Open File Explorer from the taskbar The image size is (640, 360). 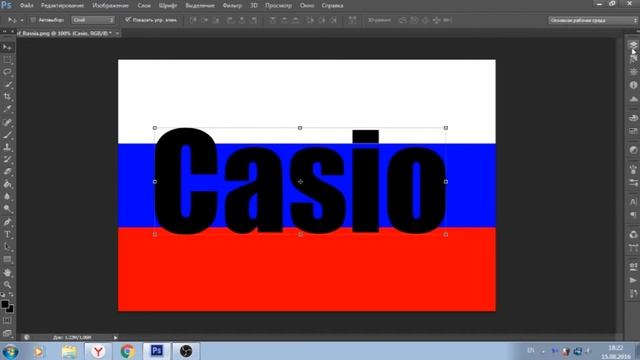[69, 351]
